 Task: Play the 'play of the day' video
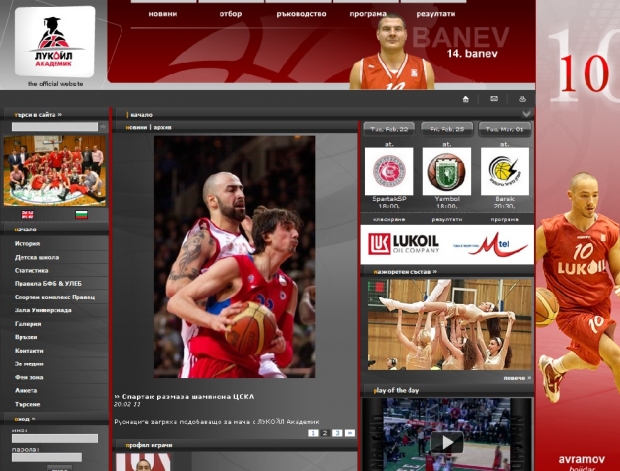click(447, 441)
